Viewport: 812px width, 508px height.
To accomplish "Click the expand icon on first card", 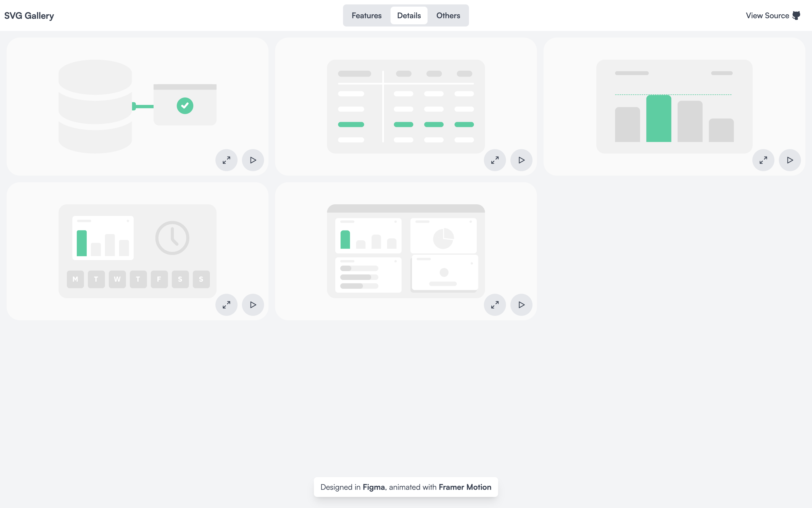I will pos(226,160).
